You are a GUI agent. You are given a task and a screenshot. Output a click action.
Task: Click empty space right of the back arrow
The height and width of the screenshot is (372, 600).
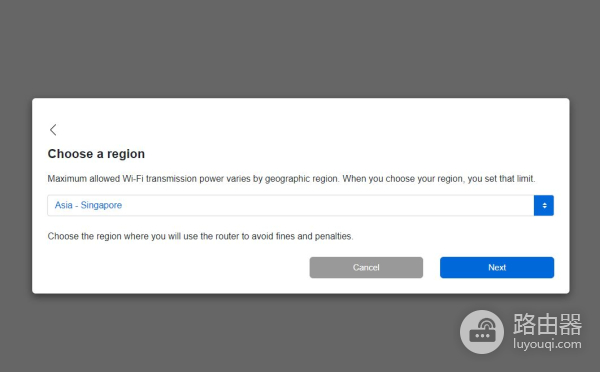point(306,130)
